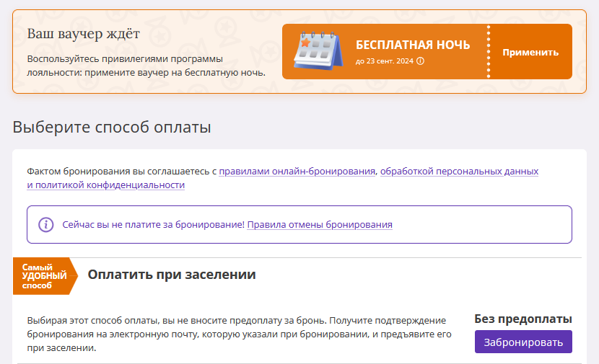
Task: Click 'до 23 сент. 2024' date text
Action: click(385, 61)
